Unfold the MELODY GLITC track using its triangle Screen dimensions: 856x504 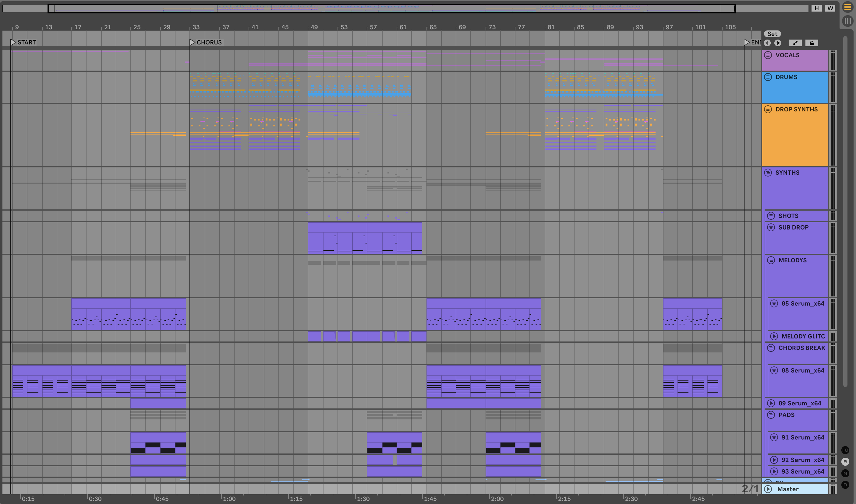774,336
